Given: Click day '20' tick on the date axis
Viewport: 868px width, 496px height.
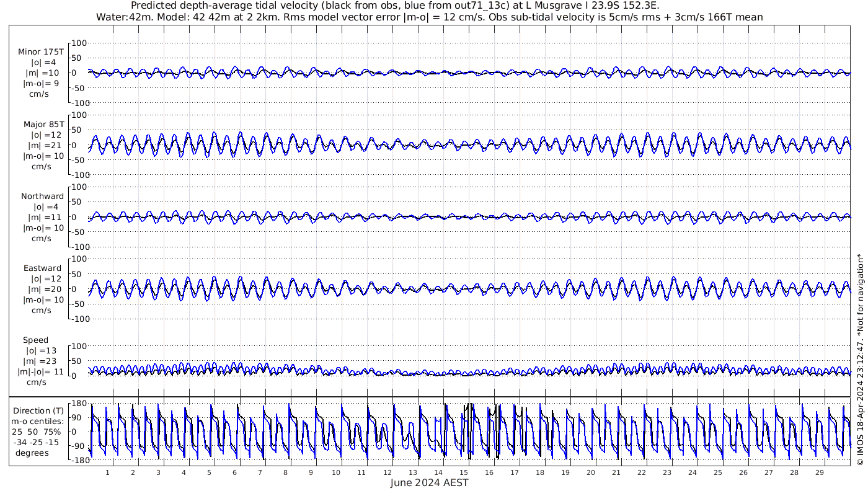Looking at the screenshot, I should [x=590, y=472].
